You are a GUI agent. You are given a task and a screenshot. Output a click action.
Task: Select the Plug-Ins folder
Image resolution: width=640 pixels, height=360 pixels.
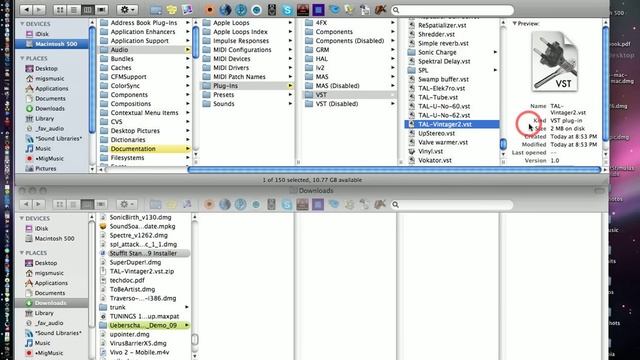coord(247,86)
